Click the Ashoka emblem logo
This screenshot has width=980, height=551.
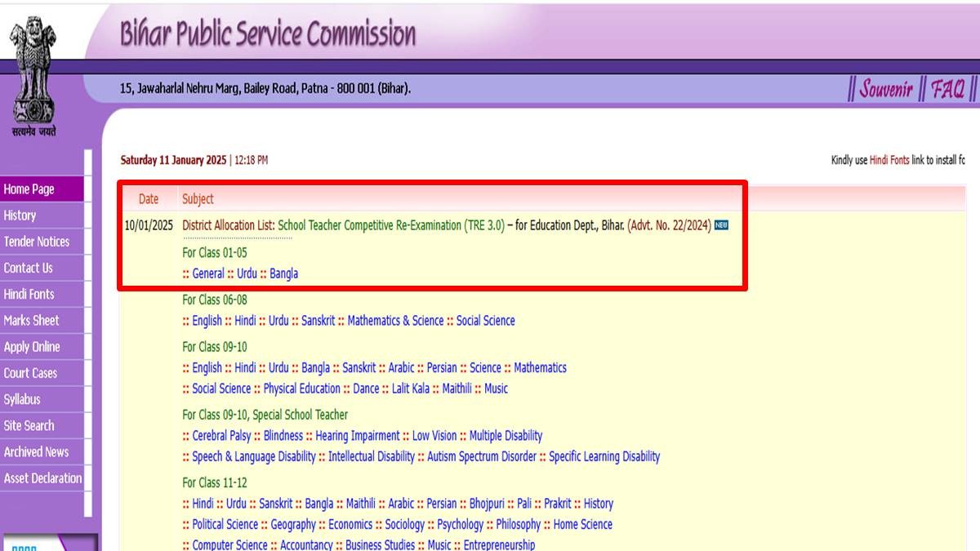tap(33, 73)
